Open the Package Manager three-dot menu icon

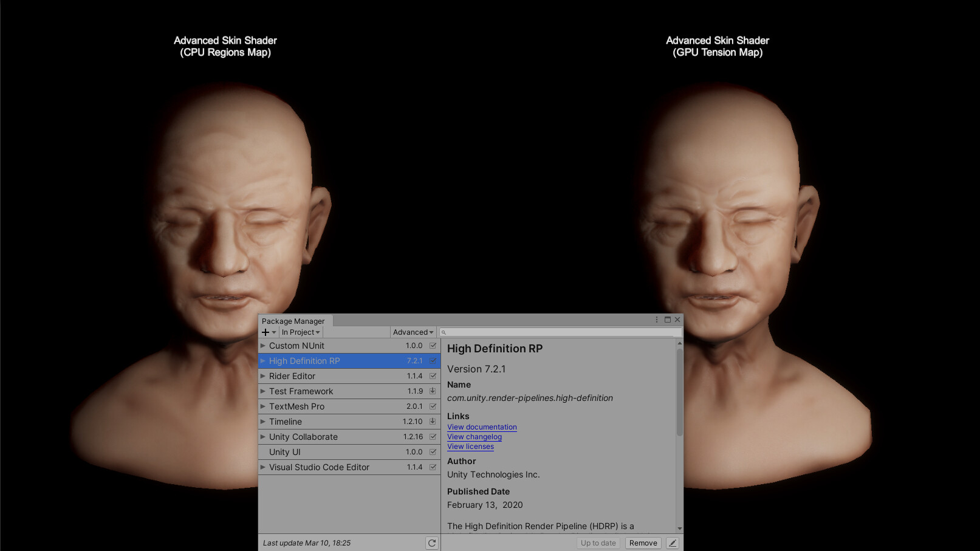656,319
